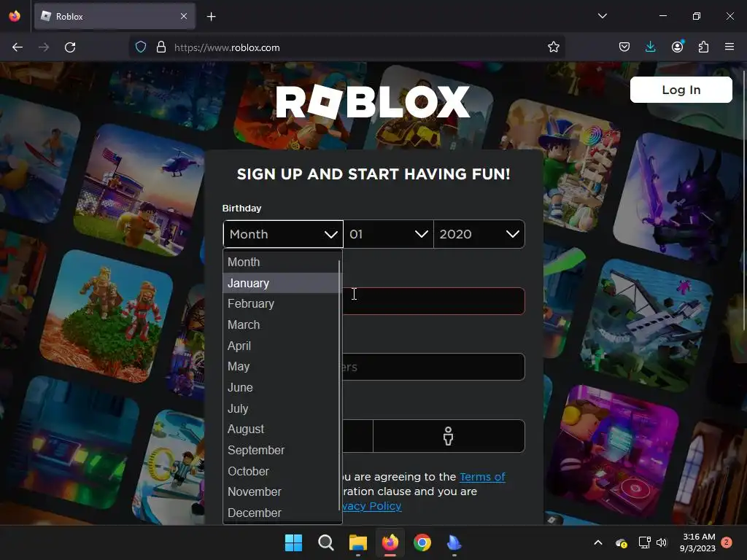The height and width of the screenshot is (560, 747).
Task: Bookmark this page with the star icon
Action: click(553, 47)
